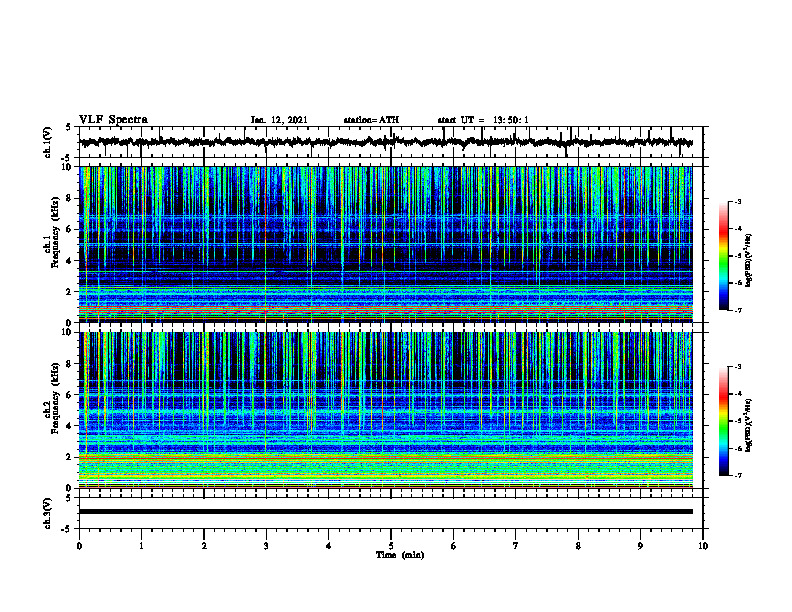Screen dimensions: 792x612
Task: Click the ch.1(V) axis "5" upper tick label
Action: click(x=68, y=127)
